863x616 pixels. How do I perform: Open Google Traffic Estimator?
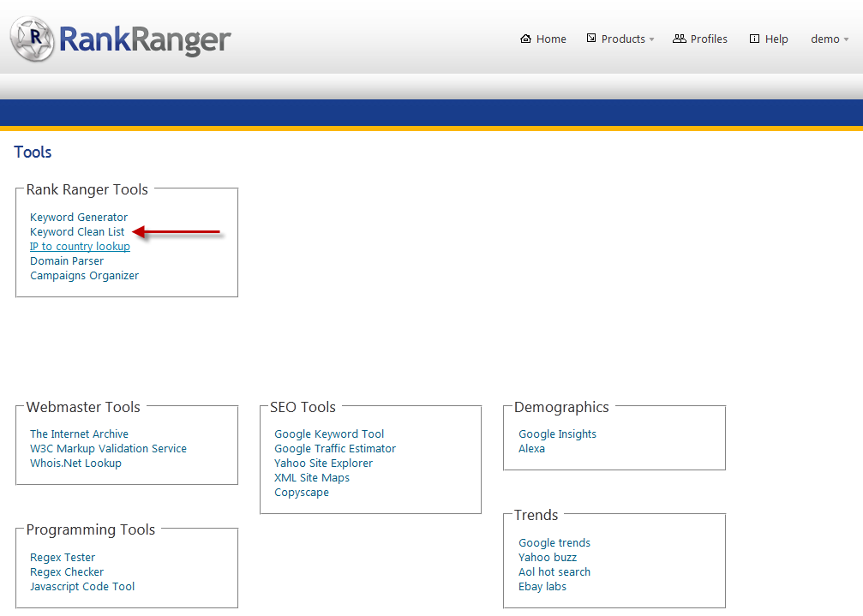click(335, 449)
